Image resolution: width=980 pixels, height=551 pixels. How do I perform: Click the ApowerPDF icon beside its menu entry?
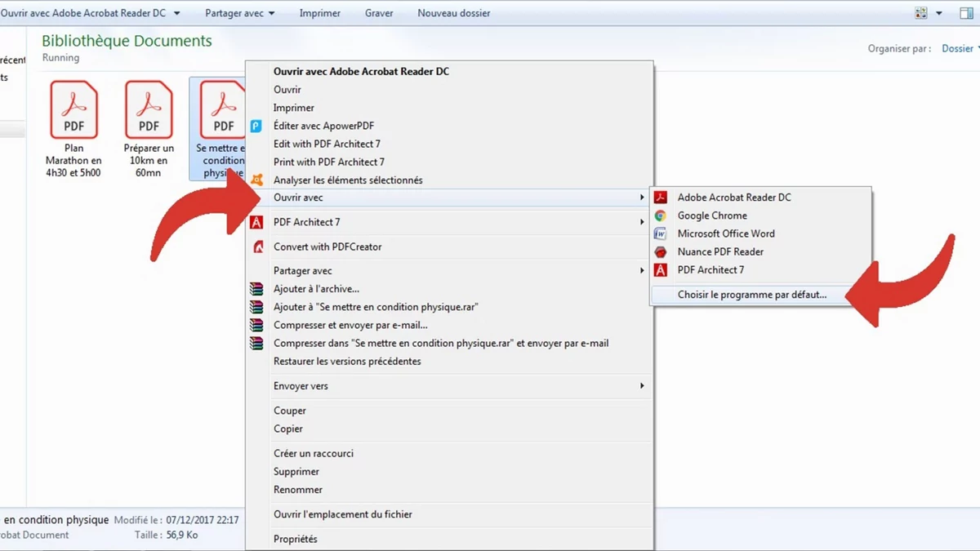pyautogui.click(x=256, y=126)
